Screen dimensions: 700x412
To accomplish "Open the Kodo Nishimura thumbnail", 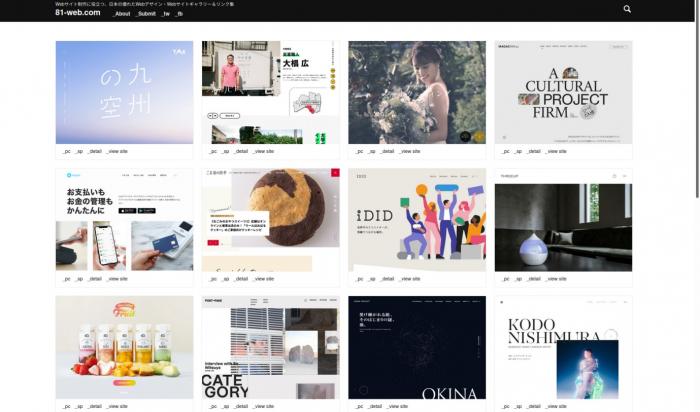I will pyautogui.click(x=563, y=347).
